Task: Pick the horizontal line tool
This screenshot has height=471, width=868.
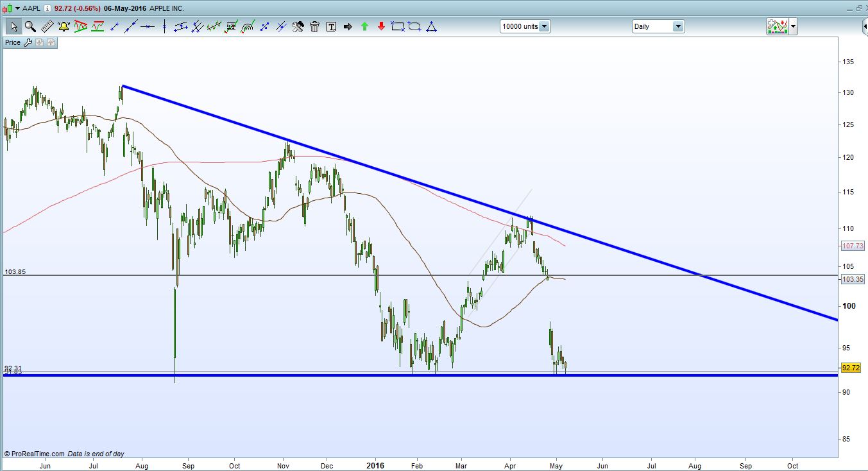Action: click(x=148, y=27)
